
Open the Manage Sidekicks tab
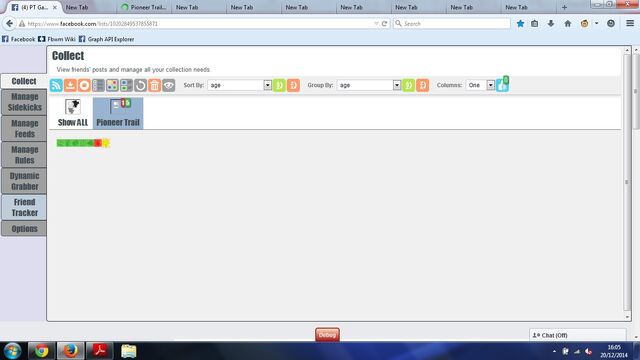coord(24,102)
